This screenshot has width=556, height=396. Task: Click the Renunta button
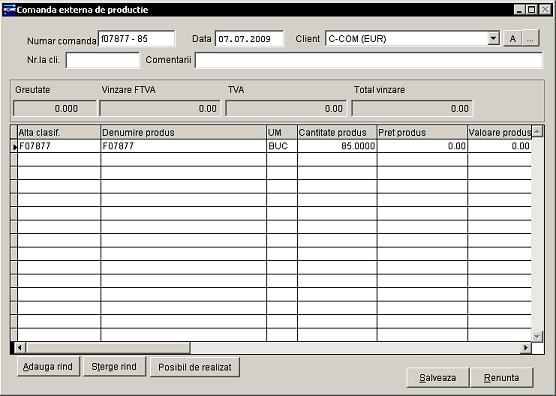(501, 378)
